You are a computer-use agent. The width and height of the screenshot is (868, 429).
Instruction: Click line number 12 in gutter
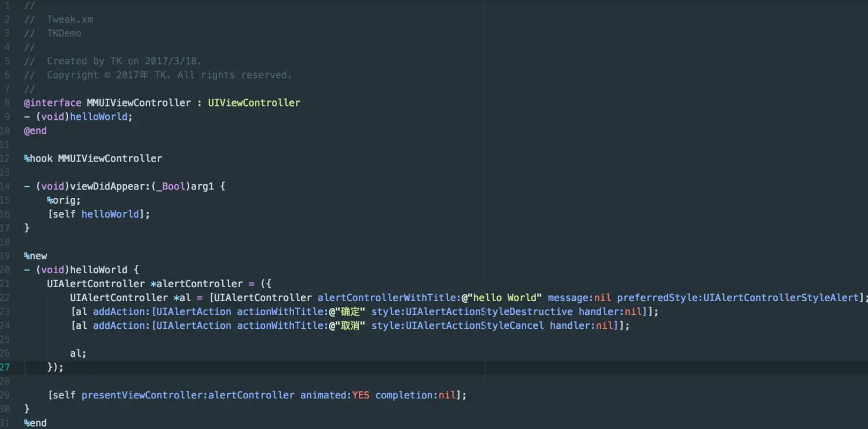pyautogui.click(x=5, y=158)
